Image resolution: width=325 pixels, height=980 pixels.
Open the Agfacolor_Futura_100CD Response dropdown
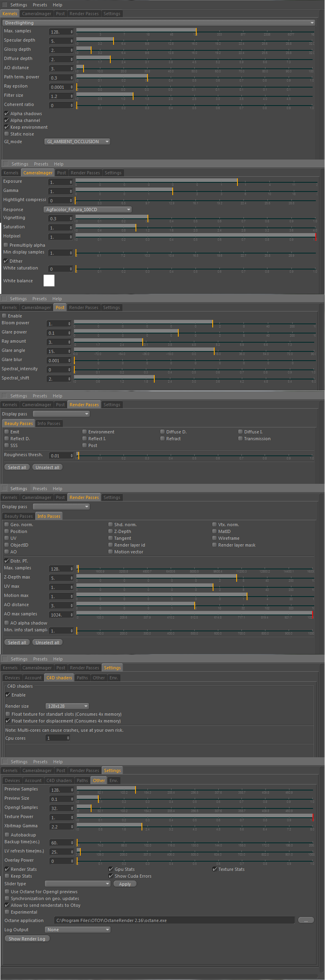pyautogui.click(x=88, y=210)
